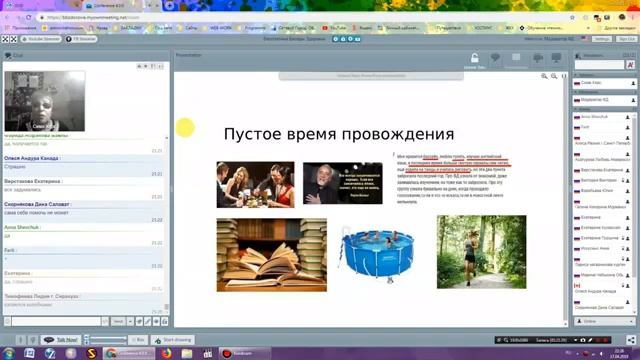
Task: Click the books image on the slide
Action: [x=271, y=255]
